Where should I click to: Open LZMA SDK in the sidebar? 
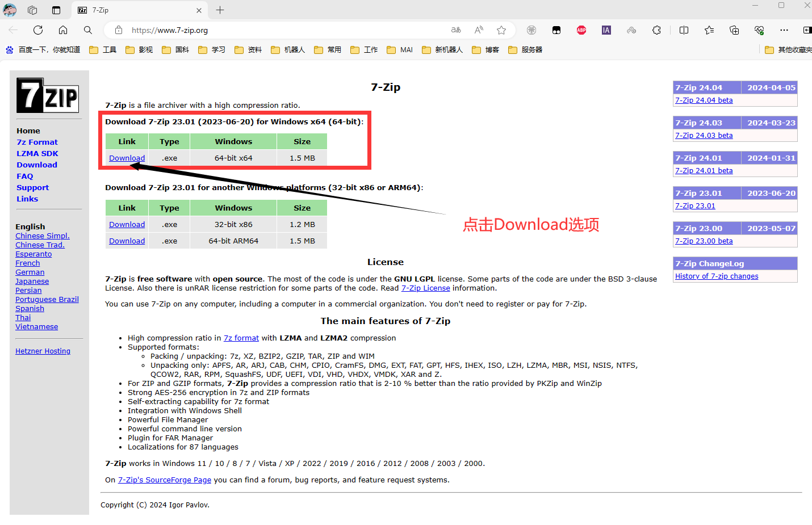[37, 153]
